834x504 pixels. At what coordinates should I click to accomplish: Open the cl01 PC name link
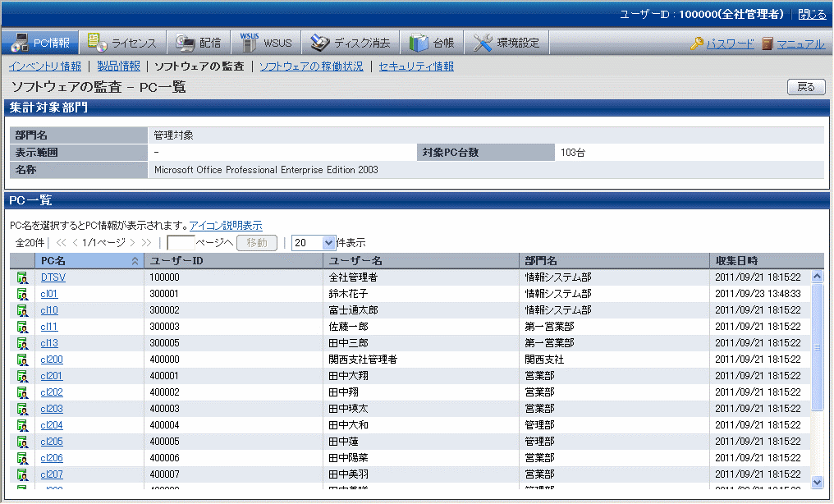49,294
